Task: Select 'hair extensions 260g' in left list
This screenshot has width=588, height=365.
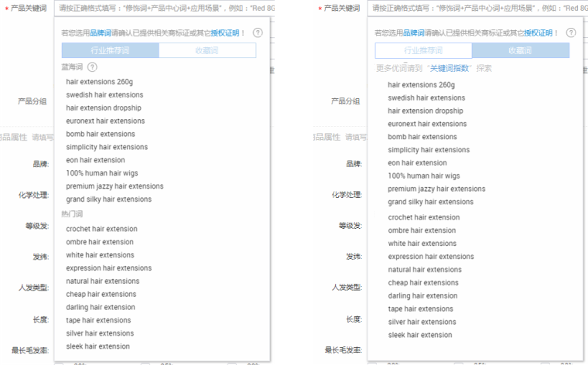Action: 99,81
